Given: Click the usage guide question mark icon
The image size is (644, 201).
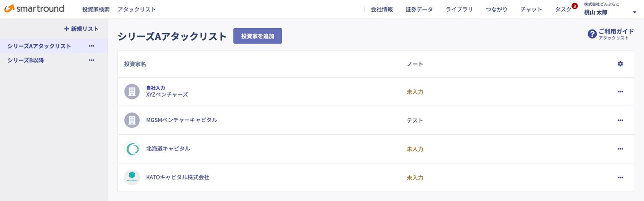Looking at the screenshot, I should point(592,34).
